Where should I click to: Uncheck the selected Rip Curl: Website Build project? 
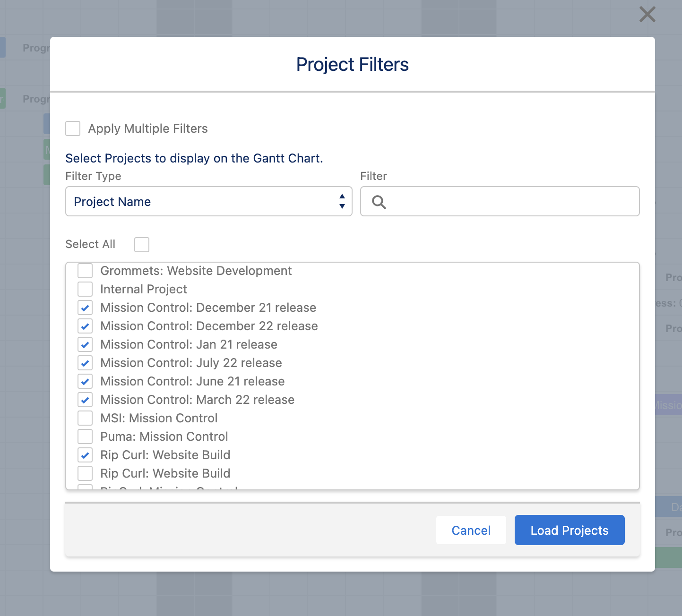85,455
